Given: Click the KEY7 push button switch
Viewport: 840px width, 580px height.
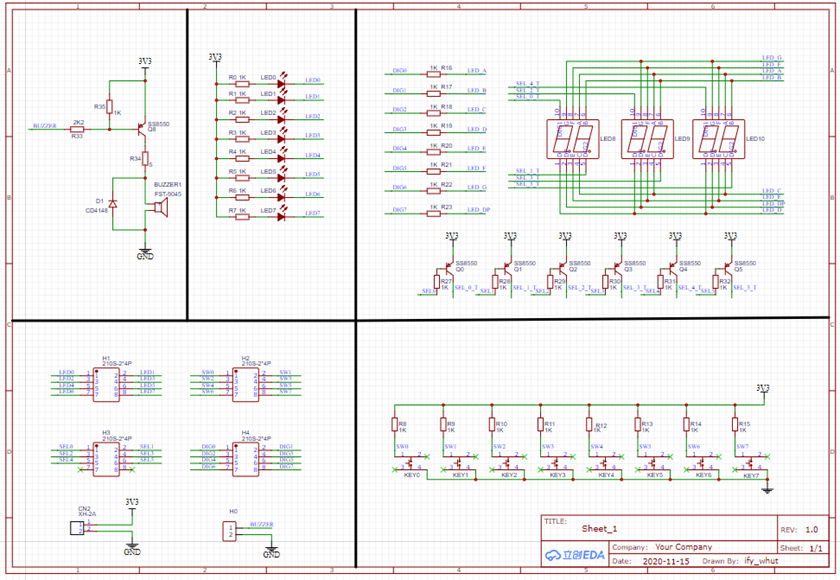Looking at the screenshot, I should 752,465.
